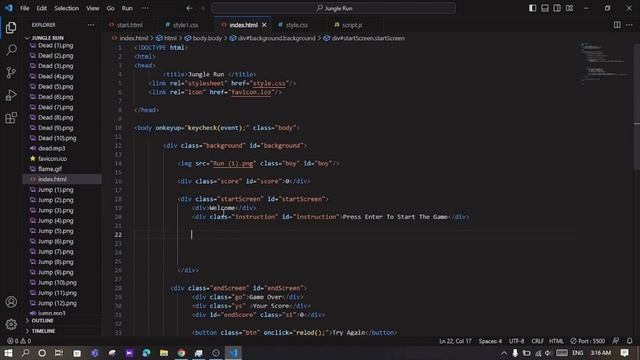640x360 pixels.
Task: Toggle the panel layout icon
Action: [544, 8]
